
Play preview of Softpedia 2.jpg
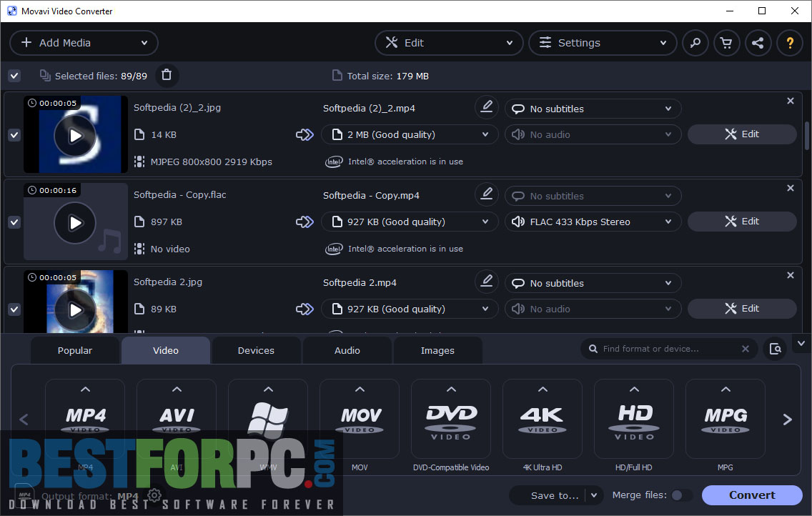pos(75,309)
